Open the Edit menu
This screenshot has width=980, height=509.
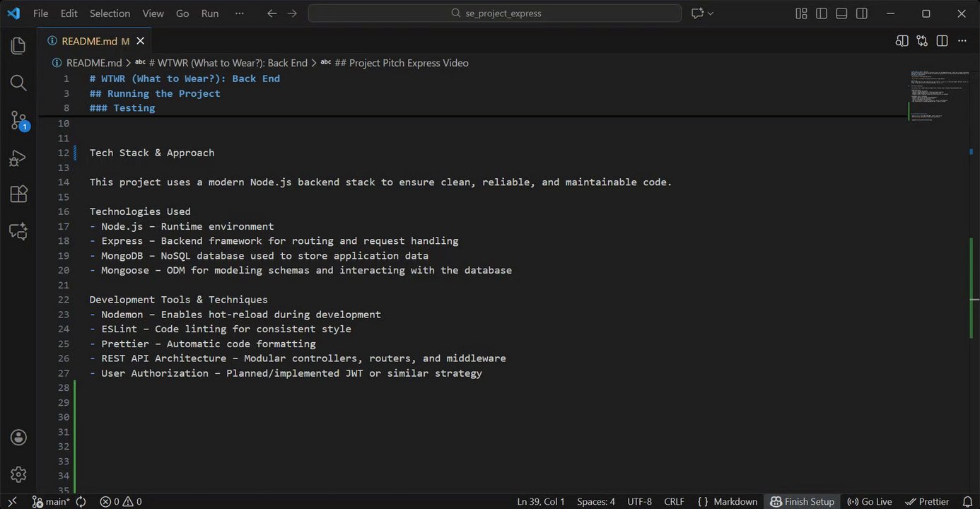pyautogui.click(x=69, y=13)
